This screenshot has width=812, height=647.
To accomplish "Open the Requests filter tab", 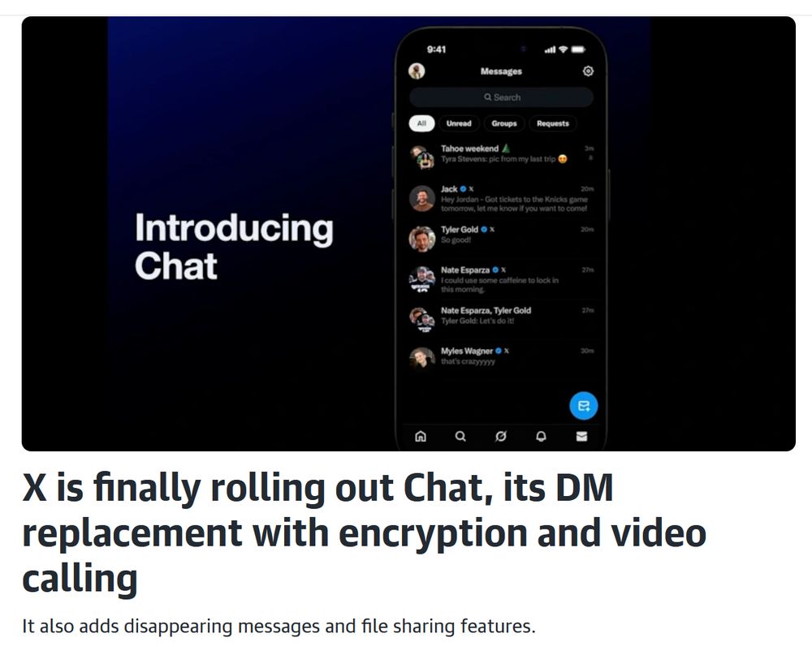I will pyautogui.click(x=552, y=123).
